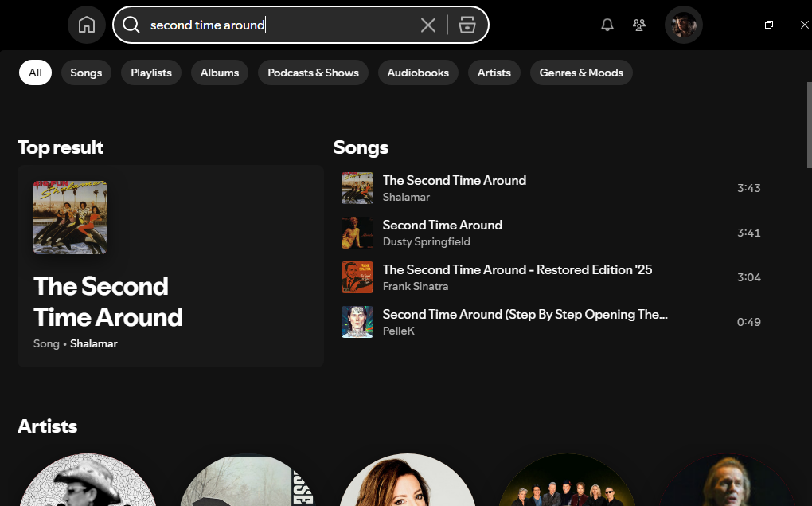Select The Second Time Around by Shalamar
This screenshot has height=506, width=812.
454,180
